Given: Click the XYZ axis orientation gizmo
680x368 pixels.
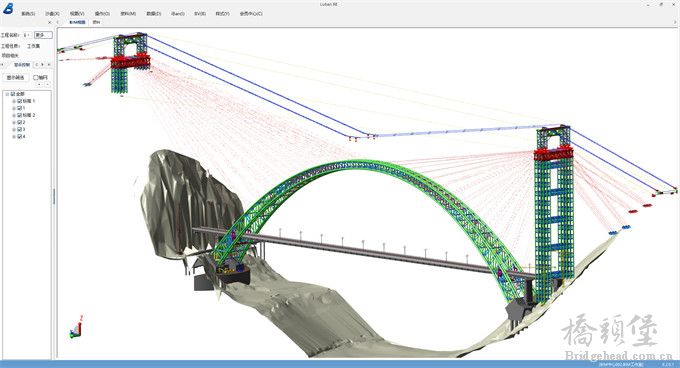Looking at the screenshot, I should [76, 327].
